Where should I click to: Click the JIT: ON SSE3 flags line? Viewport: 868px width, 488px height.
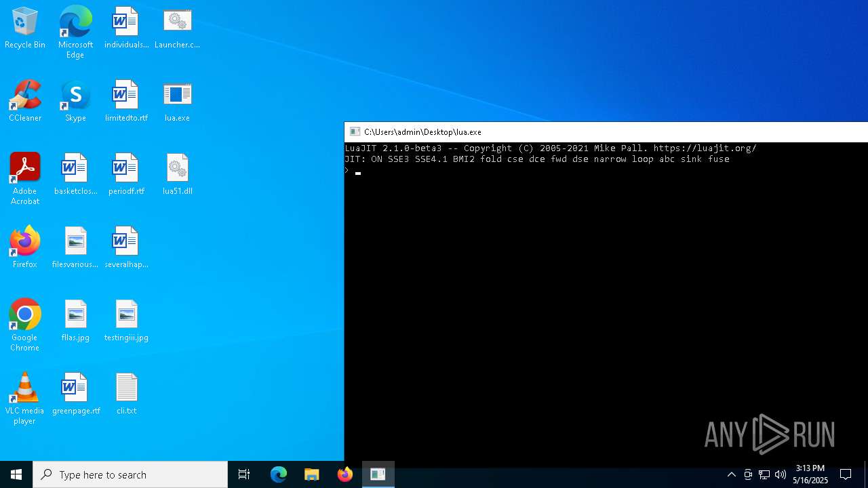pyautogui.click(x=537, y=159)
